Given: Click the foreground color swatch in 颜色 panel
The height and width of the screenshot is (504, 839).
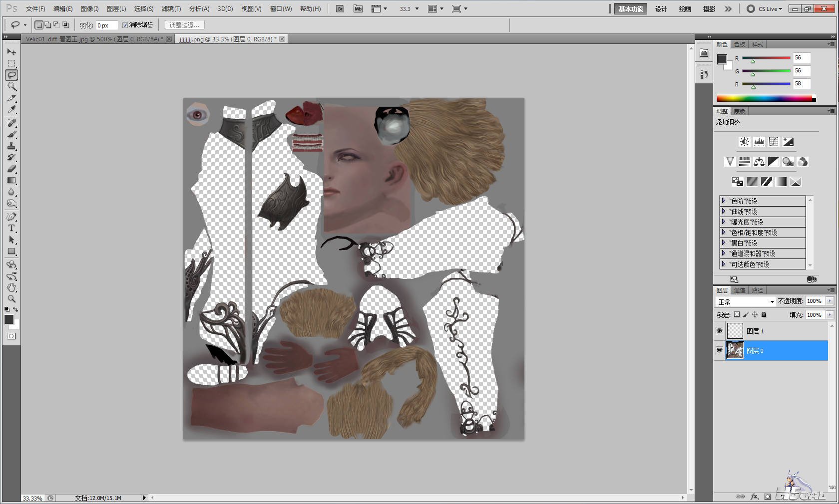Looking at the screenshot, I should [x=722, y=59].
